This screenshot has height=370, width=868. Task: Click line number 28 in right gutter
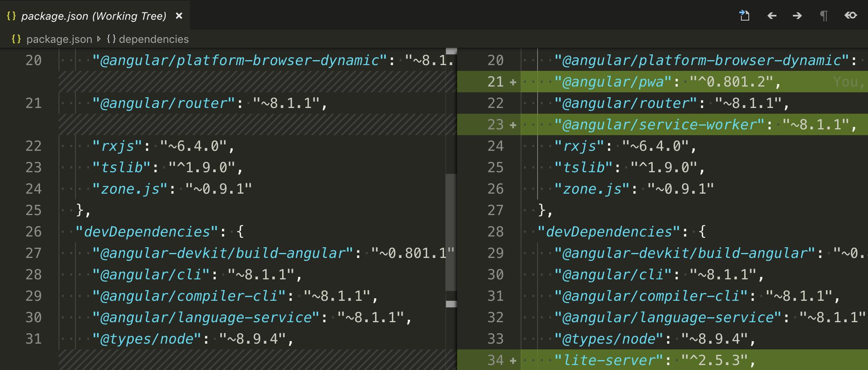(495, 232)
